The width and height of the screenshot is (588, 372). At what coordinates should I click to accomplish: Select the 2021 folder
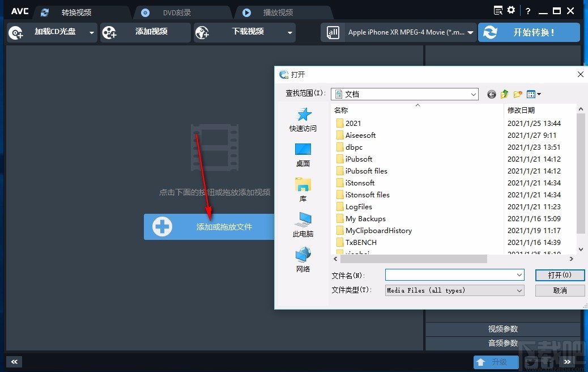coord(353,123)
